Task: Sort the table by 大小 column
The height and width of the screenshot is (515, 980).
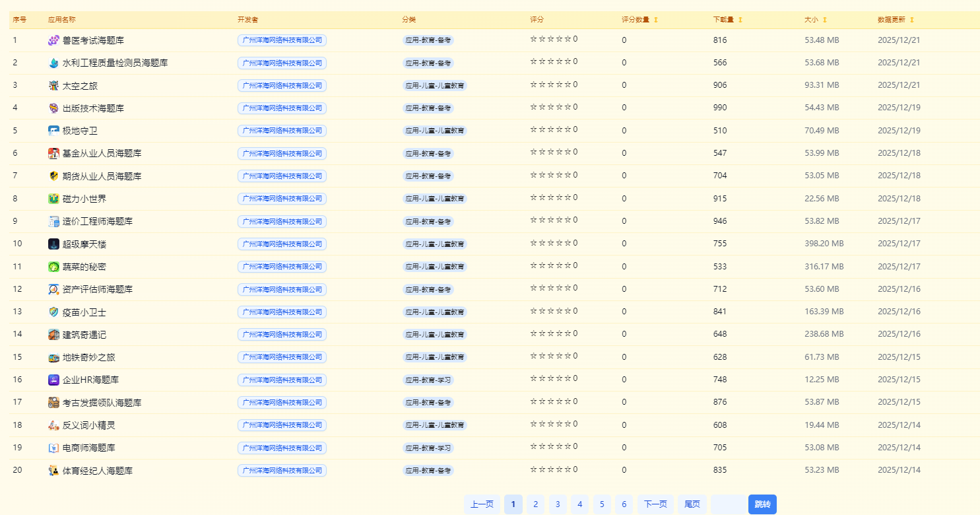Action: tap(814, 20)
